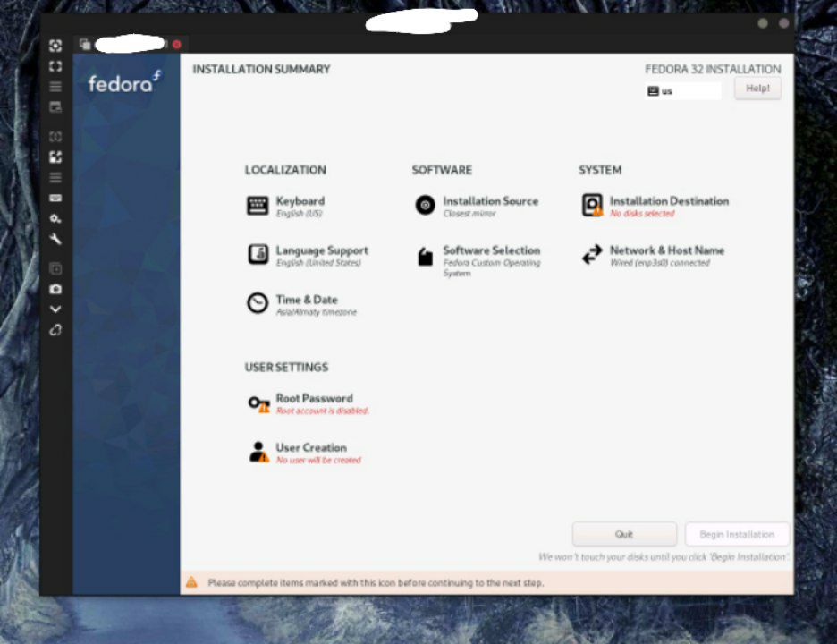Click the duplicate session icon
Viewport: 837px width, 644px height.
coord(55,268)
